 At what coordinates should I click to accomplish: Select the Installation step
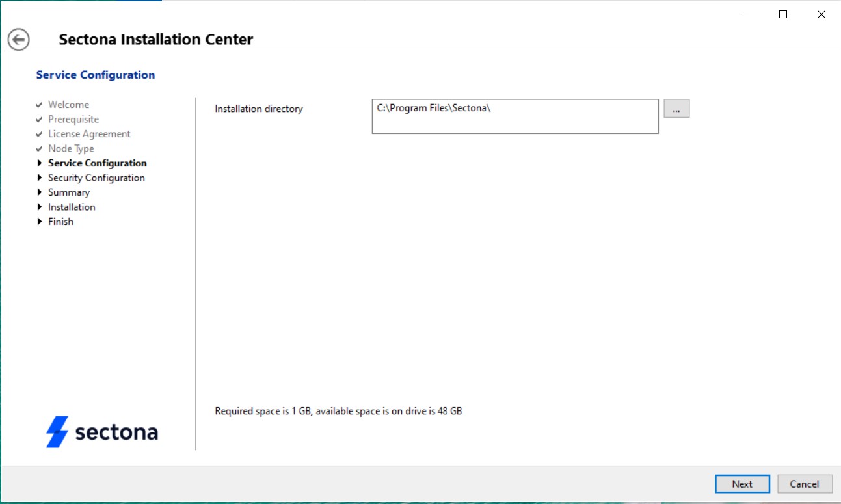pyautogui.click(x=72, y=207)
